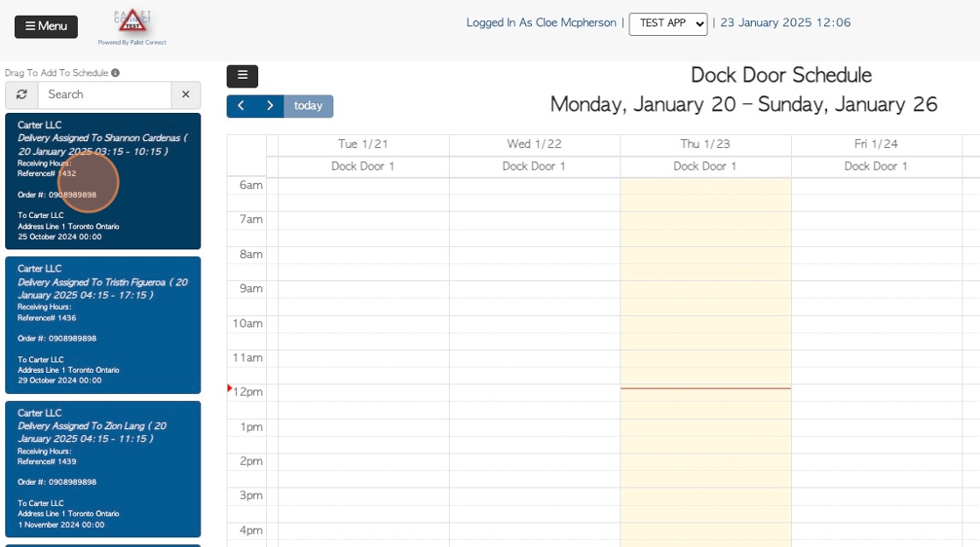Screen dimensions: 980x547
Task: Open the hamburger options above calendar
Action: pos(242,75)
